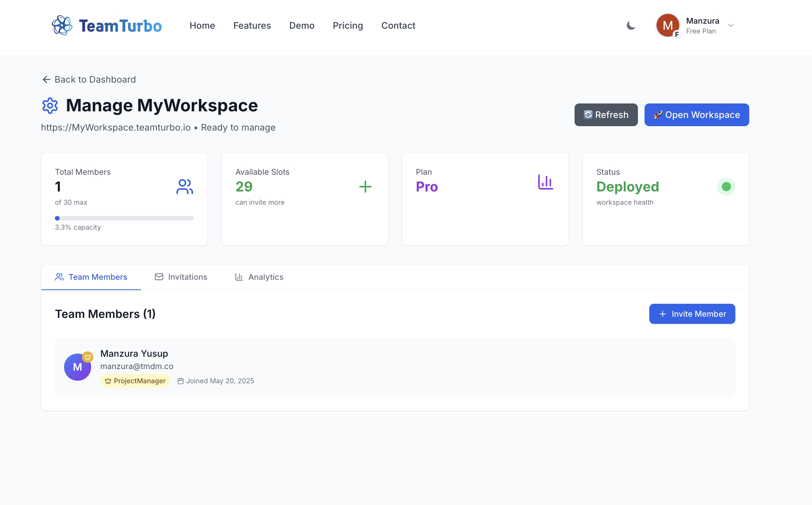The height and width of the screenshot is (505, 812).
Task: Expand the user account dropdown chevron
Action: 731,25
